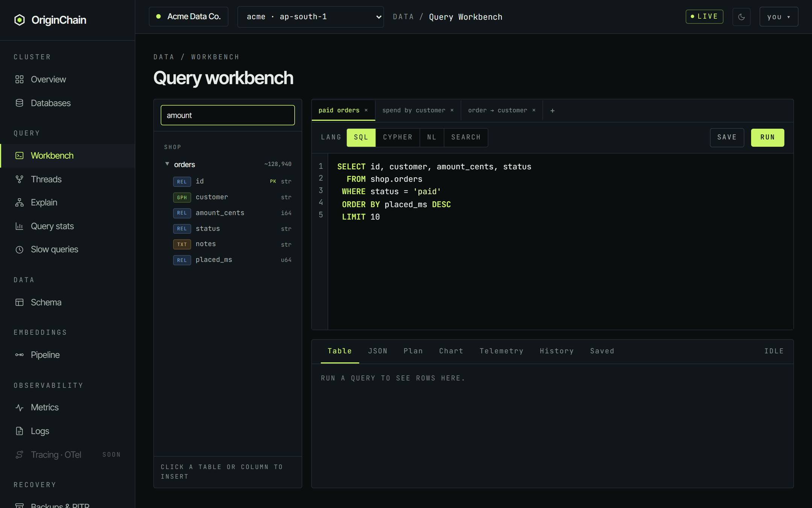The height and width of the screenshot is (508, 812).
Task: Select SQL query language
Action: (361, 137)
